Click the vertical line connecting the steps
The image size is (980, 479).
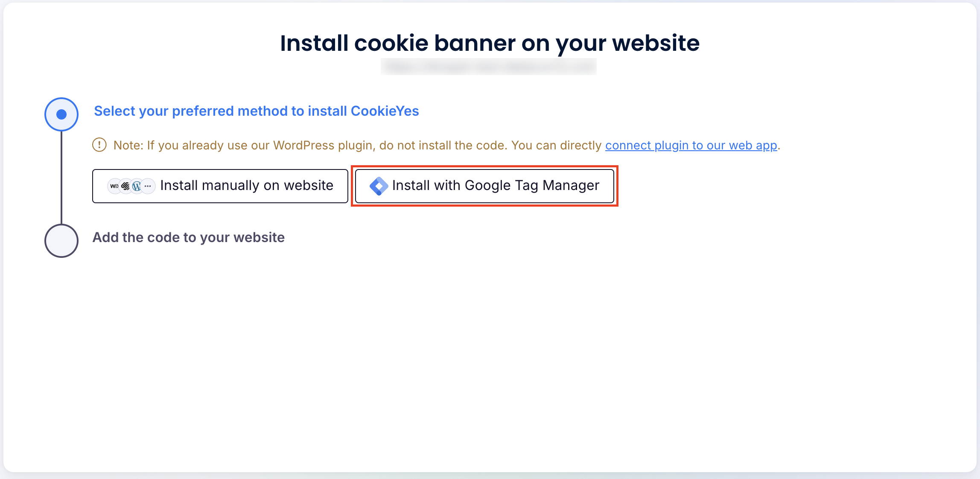pyautogui.click(x=61, y=177)
